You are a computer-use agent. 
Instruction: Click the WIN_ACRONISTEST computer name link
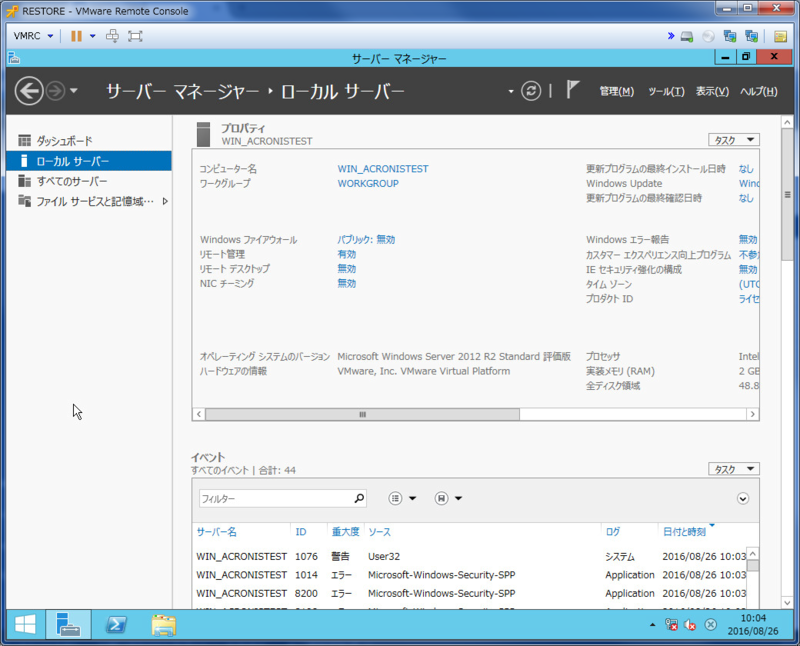pyautogui.click(x=382, y=169)
